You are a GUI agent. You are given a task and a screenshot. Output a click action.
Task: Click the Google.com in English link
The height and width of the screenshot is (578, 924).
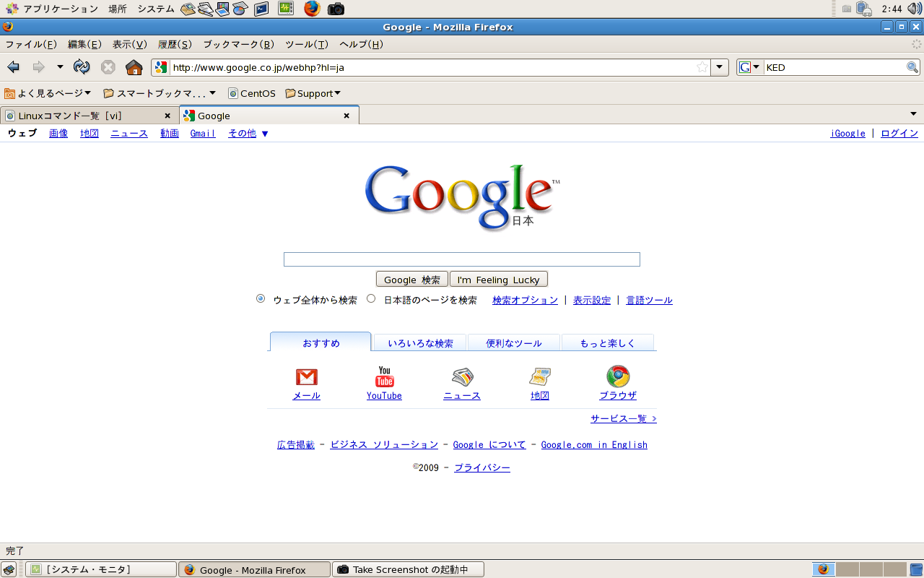pyautogui.click(x=594, y=445)
